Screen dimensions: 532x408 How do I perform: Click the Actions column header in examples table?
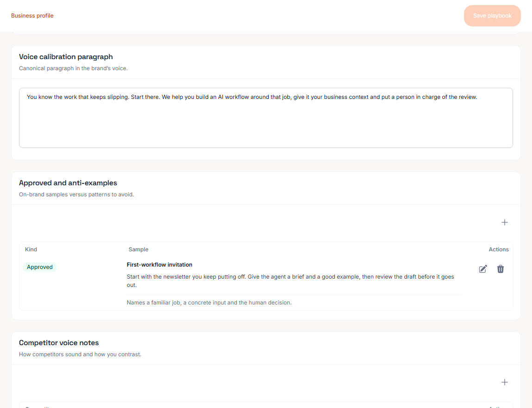point(498,250)
